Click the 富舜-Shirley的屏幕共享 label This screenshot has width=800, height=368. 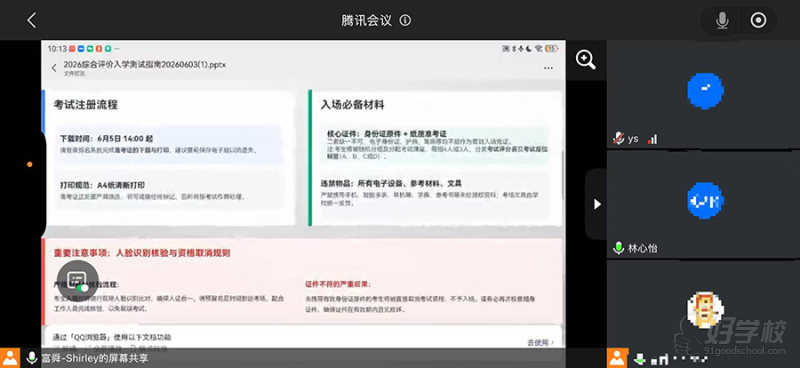point(95,358)
